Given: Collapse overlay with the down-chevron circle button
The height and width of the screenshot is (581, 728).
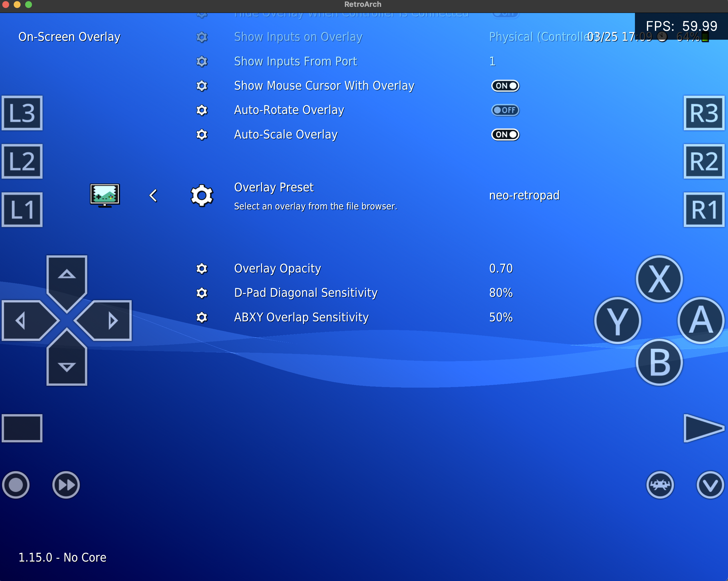Looking at the screenshot, I should point(710,485).
